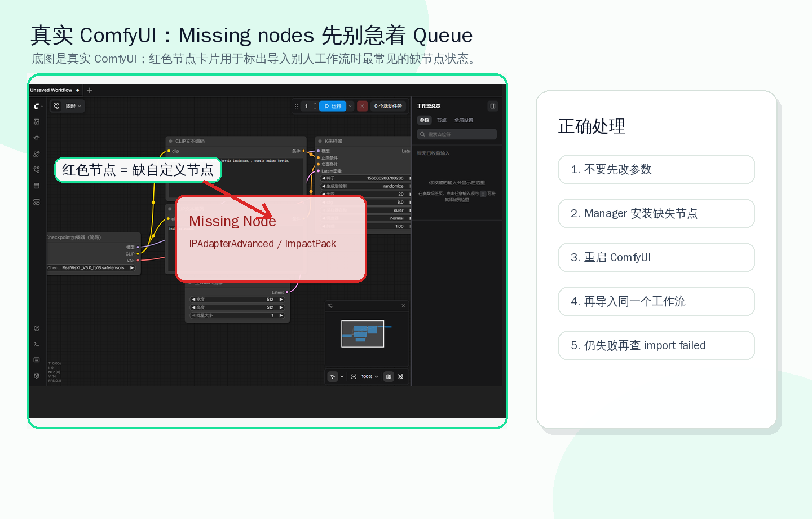Click the 搜索占位符 search field
This screenshot has width=812, height=519.
pyautogui.click(x=457, y=134)
